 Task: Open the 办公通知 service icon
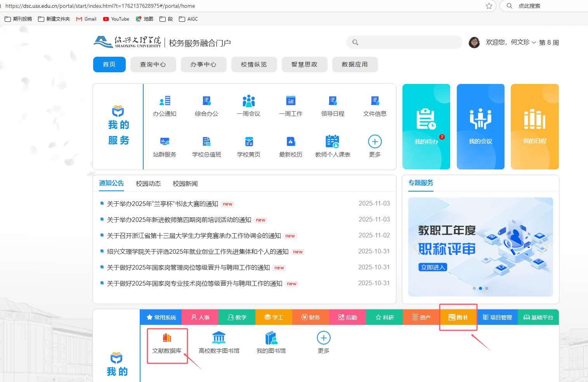[165, 101]
